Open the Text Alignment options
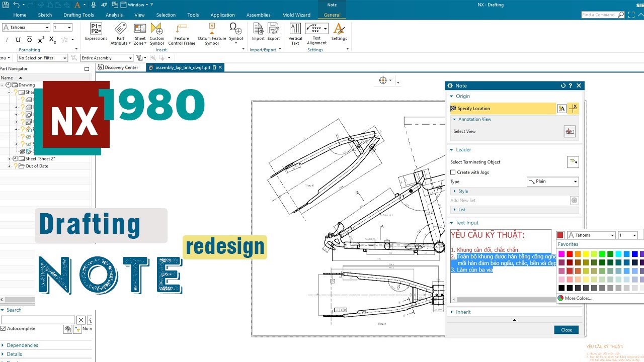 pyautogui.click(x=317, y=34)
